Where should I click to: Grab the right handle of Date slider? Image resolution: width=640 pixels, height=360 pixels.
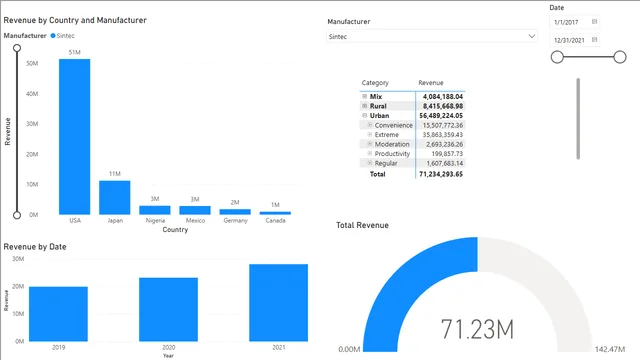[620, 57]
